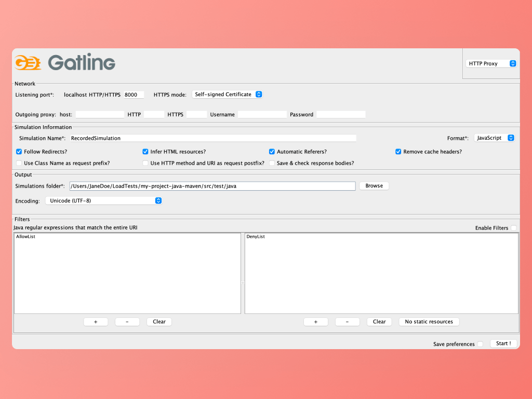Screen dimensions: 532x399
Task: Click the outgoing proxy HTTPS port field
Action: (x=197, y=114)
